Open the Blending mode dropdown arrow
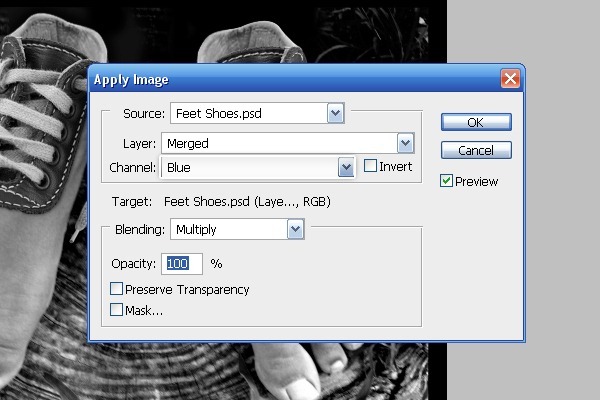Viewport: 600px width, 400px height. (295, 229)
